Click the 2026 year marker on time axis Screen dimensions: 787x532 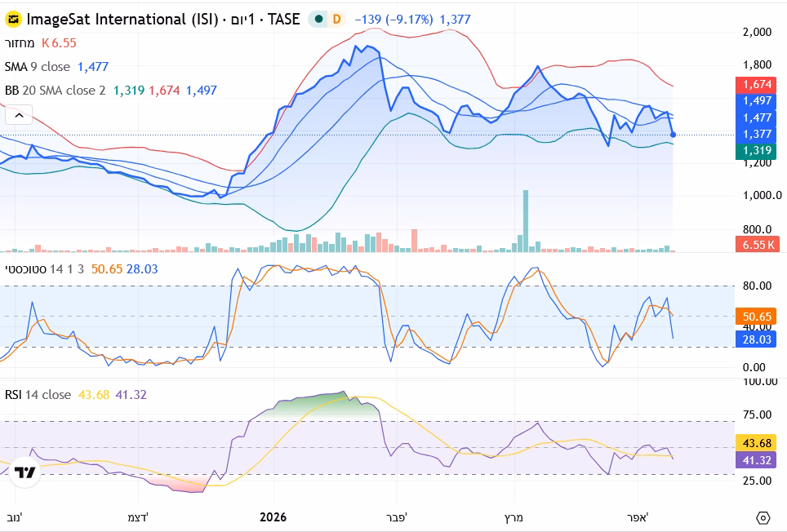[274, 517]
